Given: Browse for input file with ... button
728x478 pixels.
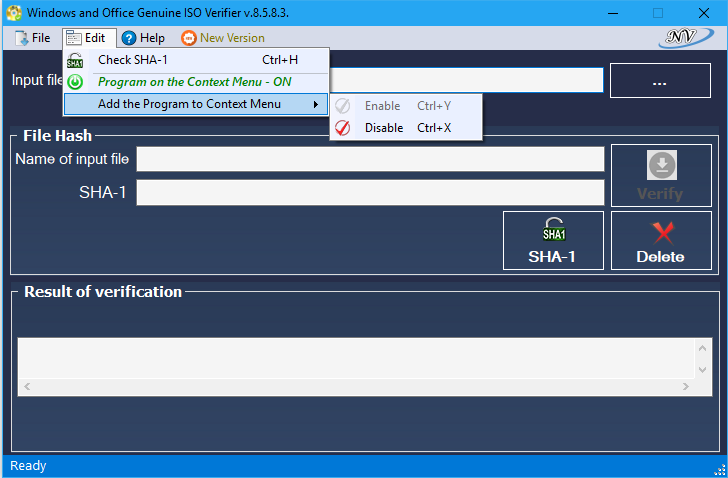Looking at the screenshot, I should 660,81.
